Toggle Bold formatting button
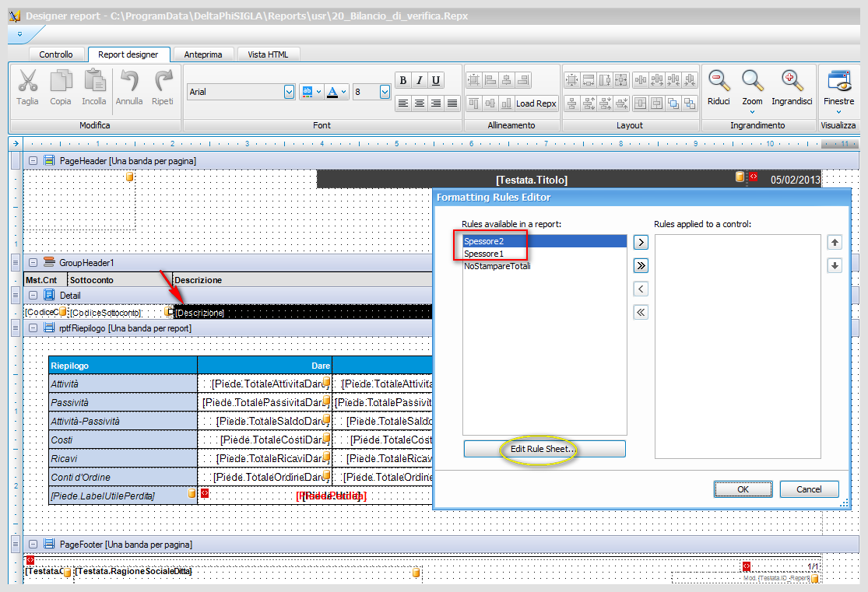868x592 pixels. (x=403, y=80)
